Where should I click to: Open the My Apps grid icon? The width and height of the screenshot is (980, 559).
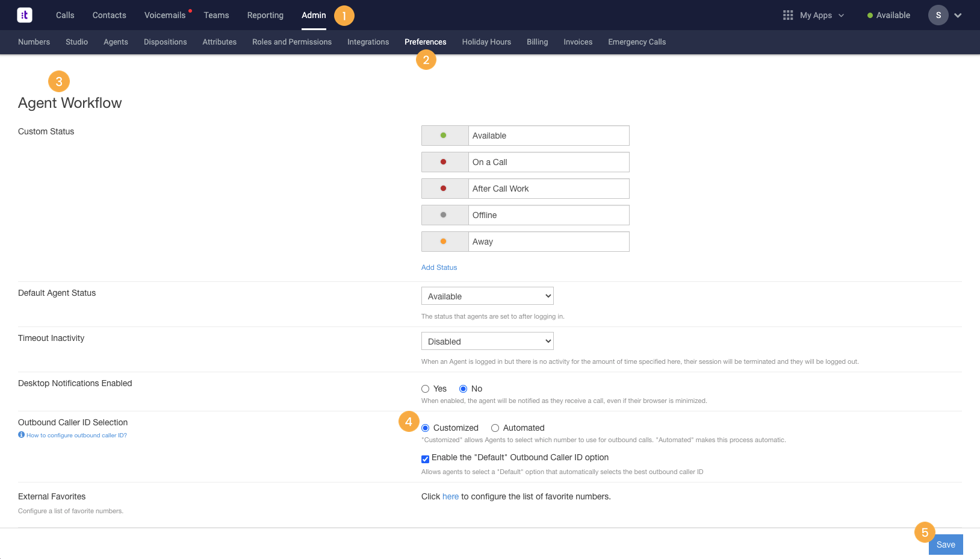pos(787,15)
